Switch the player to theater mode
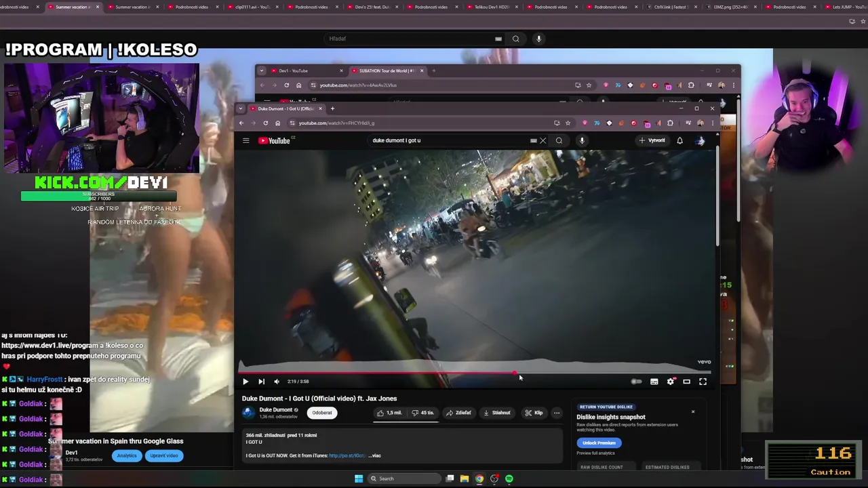Screen dimensions: 868x488 click(x=686, y=382)
